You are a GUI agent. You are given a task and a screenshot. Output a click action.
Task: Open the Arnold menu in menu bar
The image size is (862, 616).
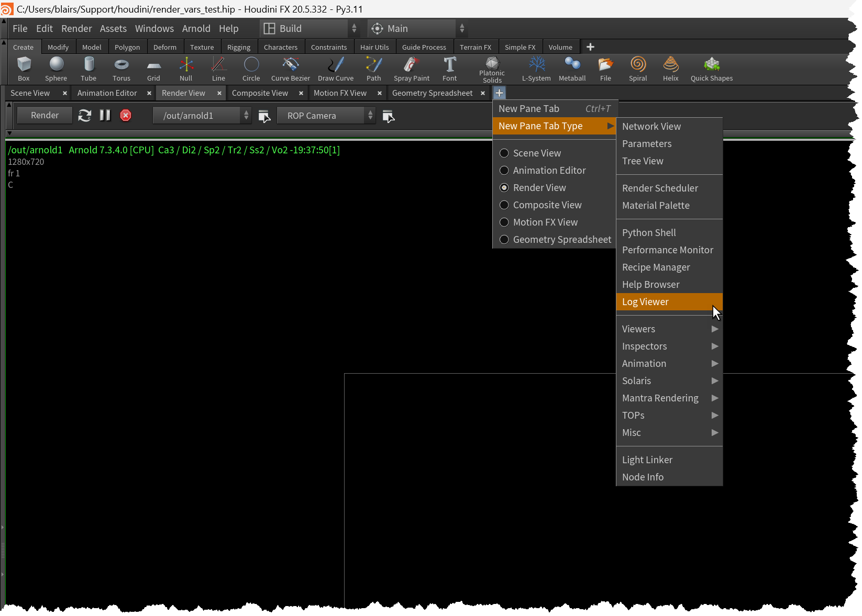click(196, 29)
